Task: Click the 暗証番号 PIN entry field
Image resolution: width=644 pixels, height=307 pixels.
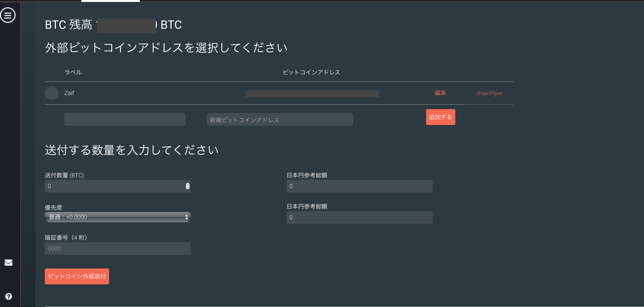Action: click(x=118, y=248)
